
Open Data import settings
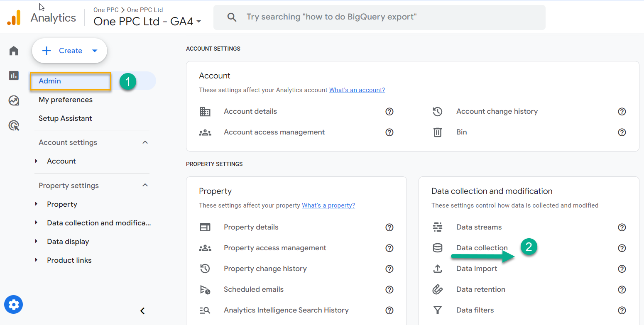coord(477,269)
